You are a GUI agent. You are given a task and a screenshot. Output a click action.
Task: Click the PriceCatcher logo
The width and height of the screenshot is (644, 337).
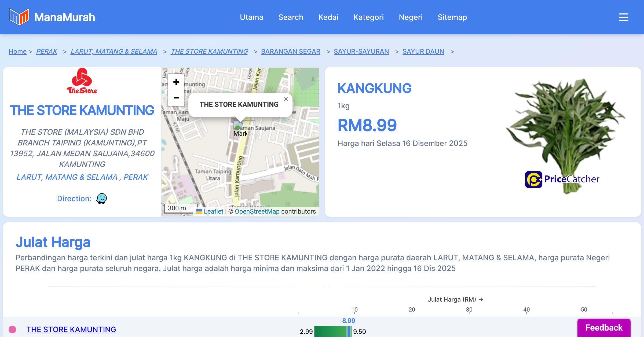[x=562, y=179]
